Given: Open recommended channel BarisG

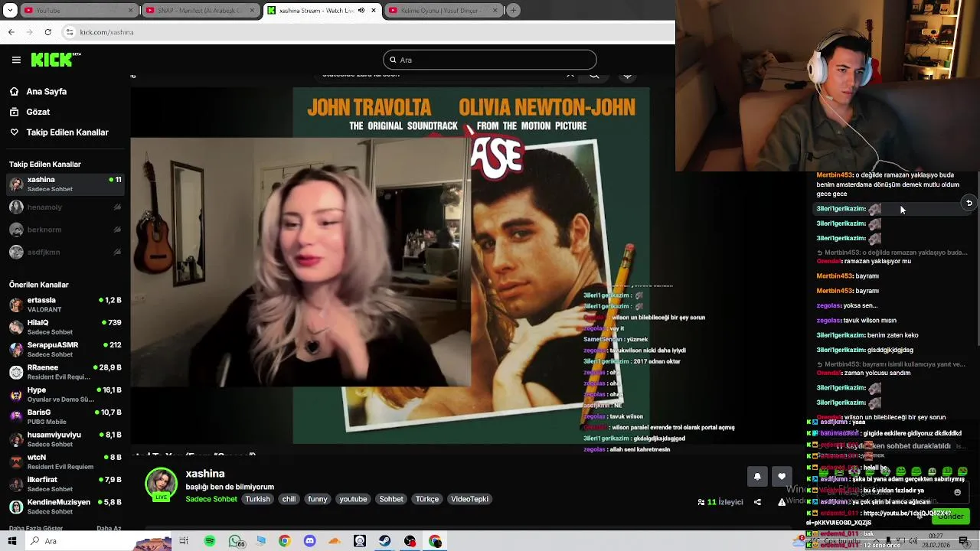Looking at the screenshot, I should (65, 416).
